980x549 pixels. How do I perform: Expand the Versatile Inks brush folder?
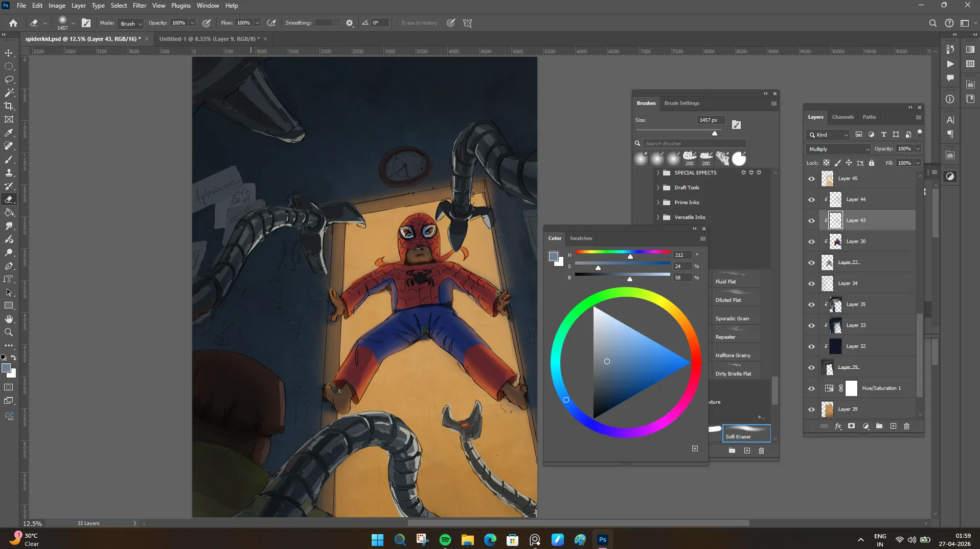pos(658,217)
